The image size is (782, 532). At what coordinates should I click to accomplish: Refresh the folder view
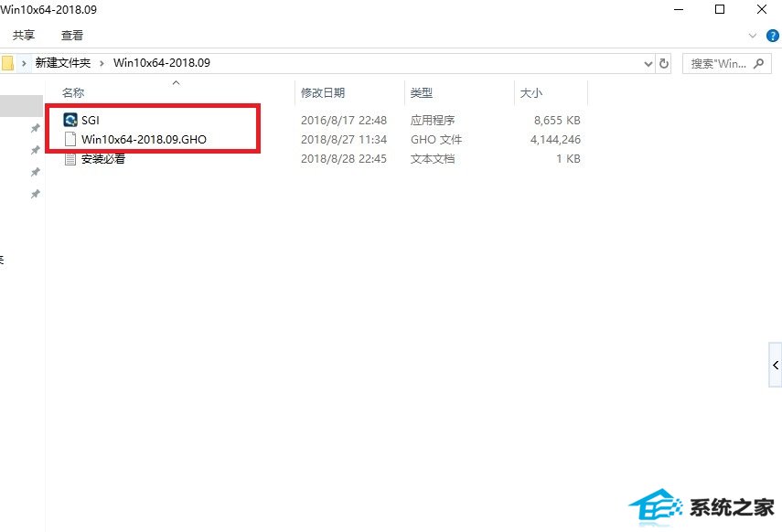coord(664,64)
